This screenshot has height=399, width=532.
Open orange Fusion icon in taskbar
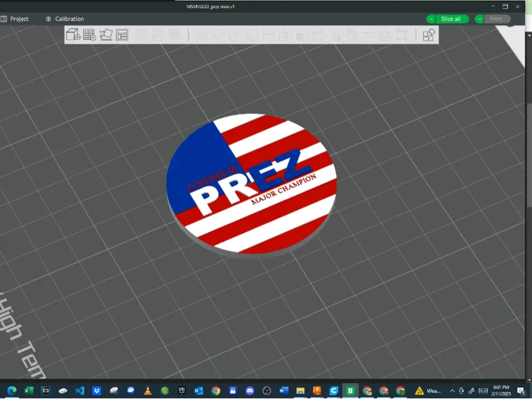pos(317,390)
